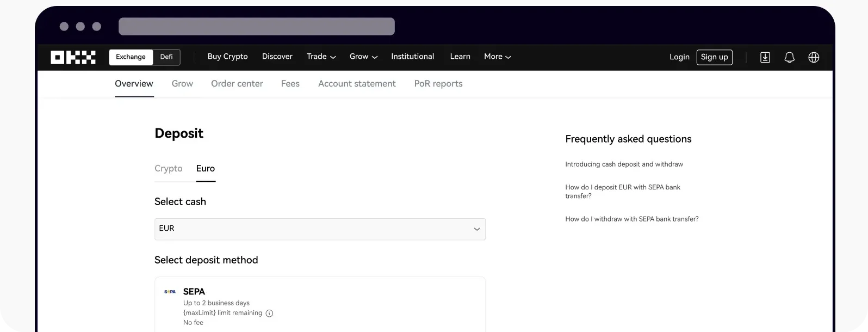Select the Grow tab under the navbar
Screen dimensions: 868x332
point(182,84)
